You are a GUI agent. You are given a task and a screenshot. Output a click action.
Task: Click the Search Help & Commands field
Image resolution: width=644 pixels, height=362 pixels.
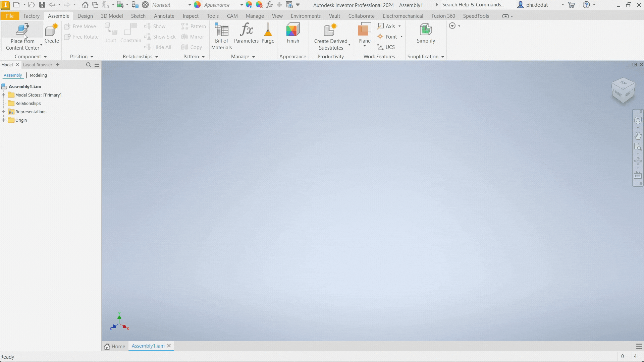tap(473, 5)
